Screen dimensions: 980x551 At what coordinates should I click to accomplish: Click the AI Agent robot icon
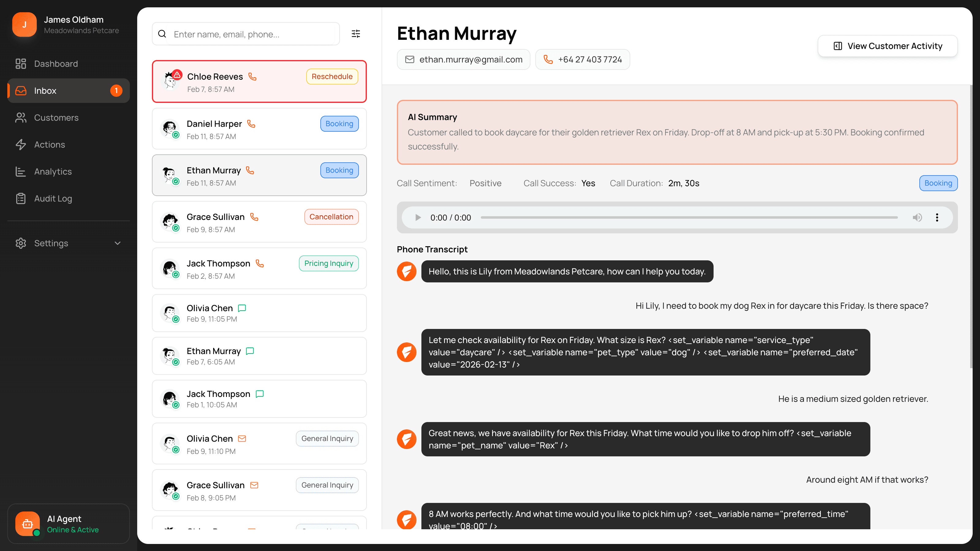coord(27,524)
